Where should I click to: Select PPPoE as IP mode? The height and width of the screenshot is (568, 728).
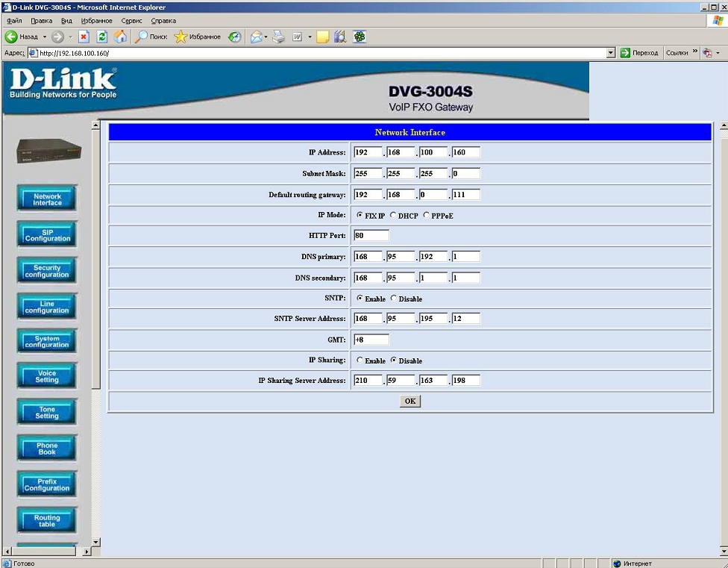[x=427, y=216]
